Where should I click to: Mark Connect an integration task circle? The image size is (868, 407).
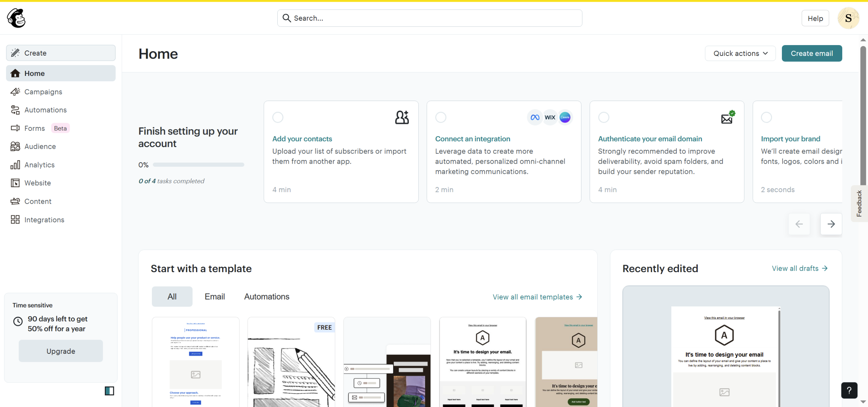[x=440, y=117]
